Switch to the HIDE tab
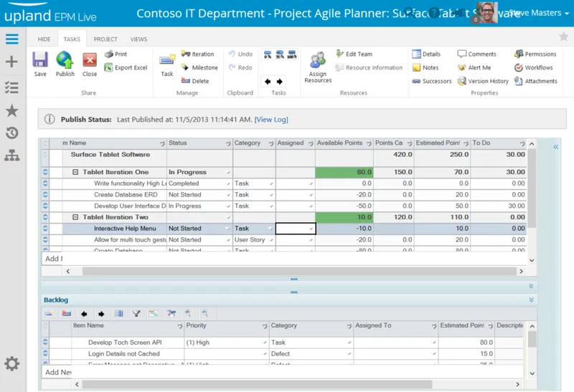The width and height of the screenshot is (574, 392). pyautogui.click(x=44, y=39)
